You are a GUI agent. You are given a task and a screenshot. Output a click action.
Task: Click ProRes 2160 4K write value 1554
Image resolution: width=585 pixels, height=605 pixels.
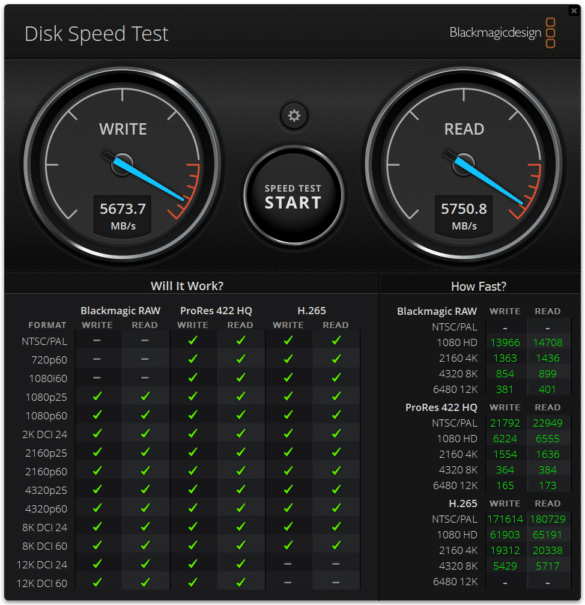[505, 454]
